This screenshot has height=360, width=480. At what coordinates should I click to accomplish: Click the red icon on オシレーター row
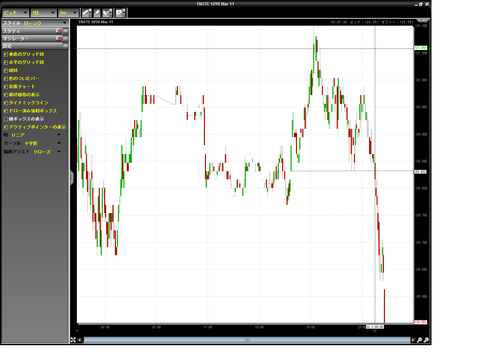[x=59, y=38]
